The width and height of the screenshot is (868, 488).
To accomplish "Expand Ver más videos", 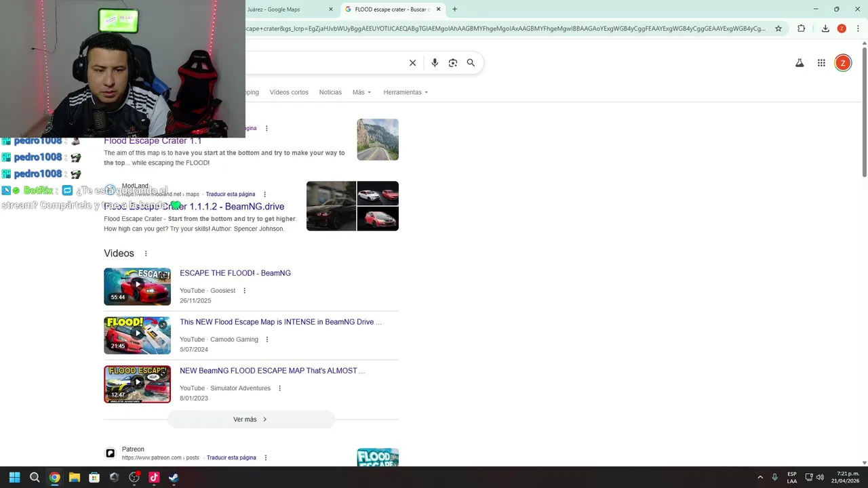I will point(251,420).
